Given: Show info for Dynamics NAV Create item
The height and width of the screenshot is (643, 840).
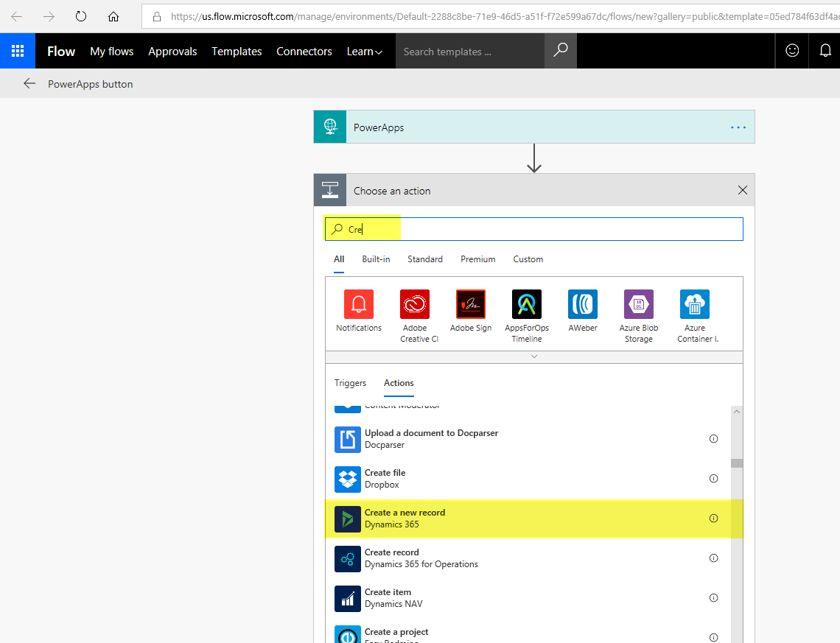Looking at the screenshot, I should 713,597.
